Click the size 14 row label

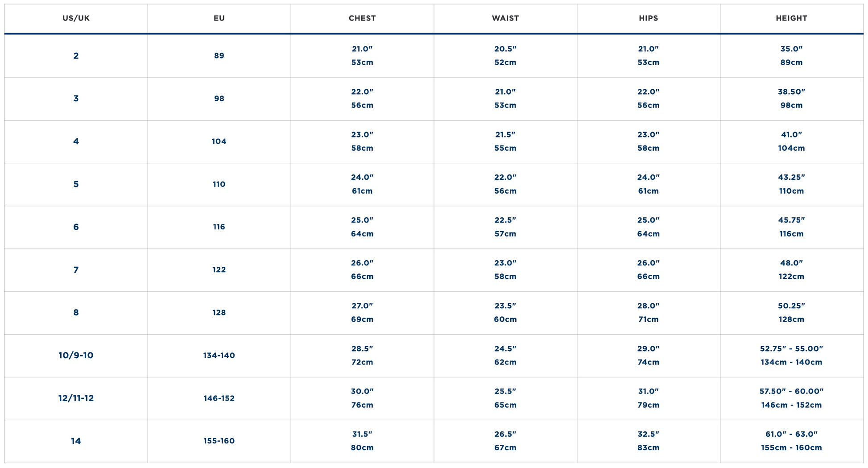76,441
